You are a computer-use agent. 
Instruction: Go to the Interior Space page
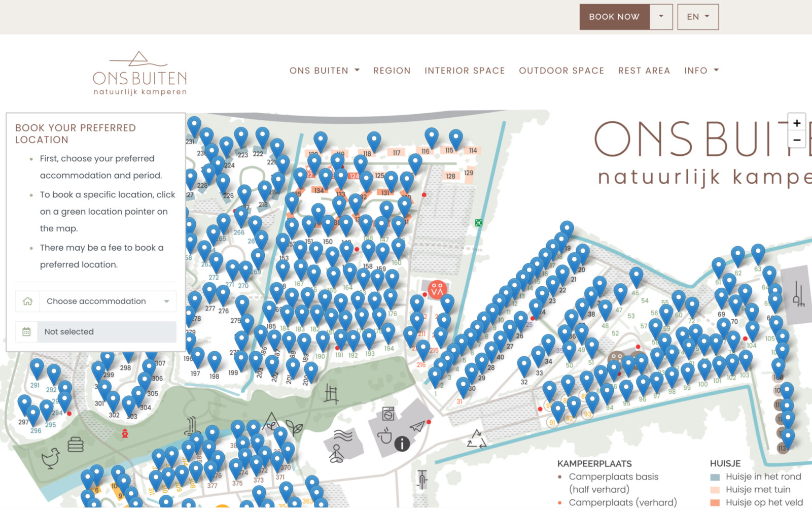(464, 71)
